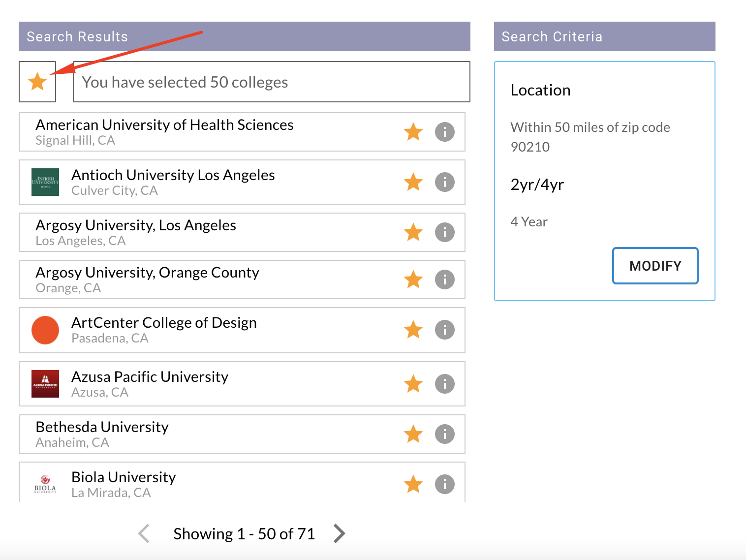Open ArtCenter College of Design name
Viewport: 746px width, 560px height.
point(164,323)
